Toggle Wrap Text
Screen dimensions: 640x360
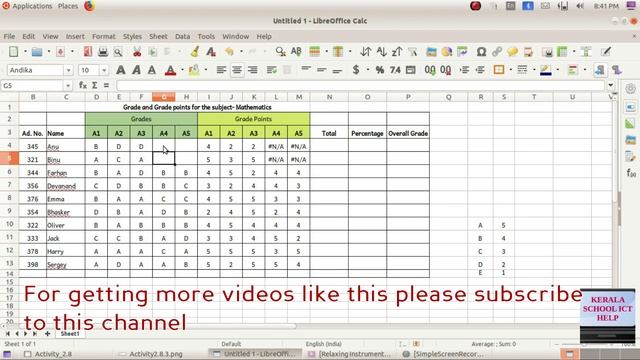[271, 70]
